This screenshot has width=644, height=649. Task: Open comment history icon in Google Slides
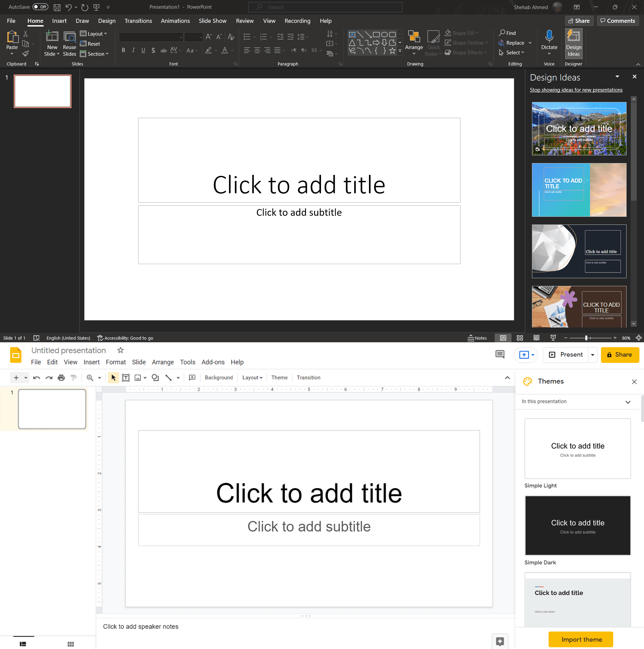(x=500, y=354)
